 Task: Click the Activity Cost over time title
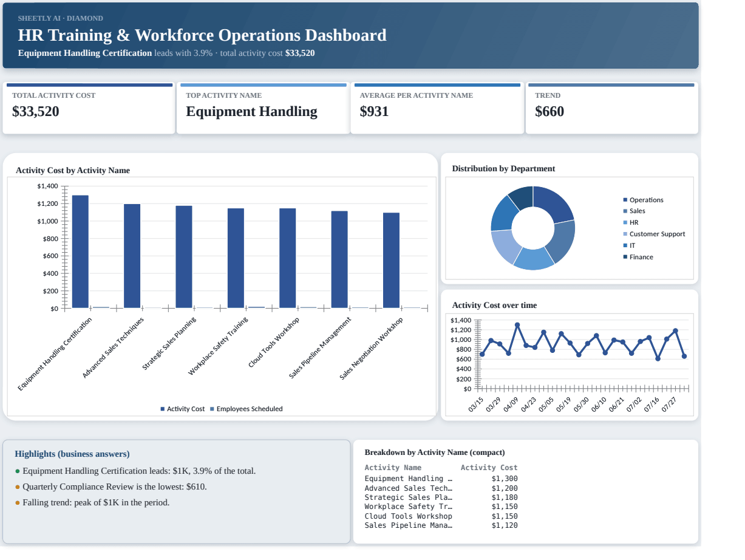click(x=494, y=305)
